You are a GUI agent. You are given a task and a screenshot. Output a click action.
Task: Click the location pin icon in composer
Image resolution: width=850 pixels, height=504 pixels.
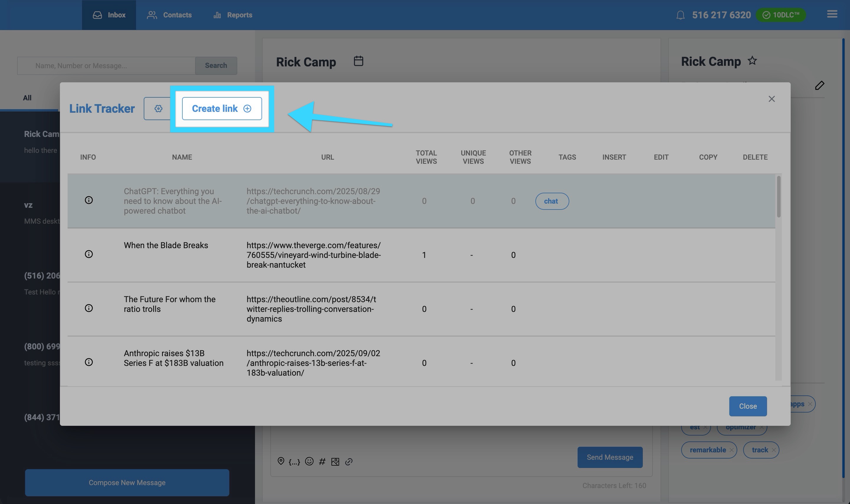(281, 461)
